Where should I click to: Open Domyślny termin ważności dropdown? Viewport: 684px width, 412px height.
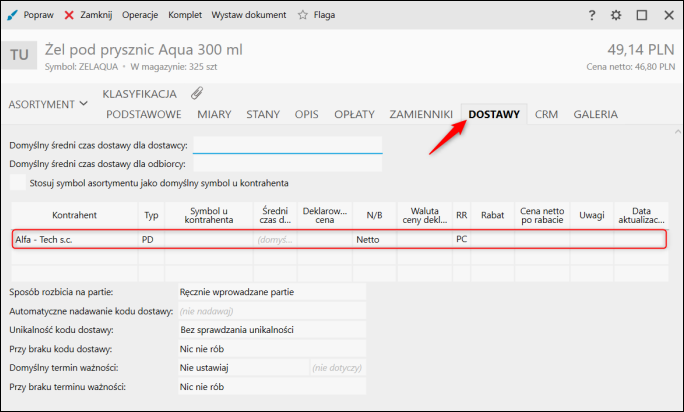pyautogui.click(x=243, y=368)
